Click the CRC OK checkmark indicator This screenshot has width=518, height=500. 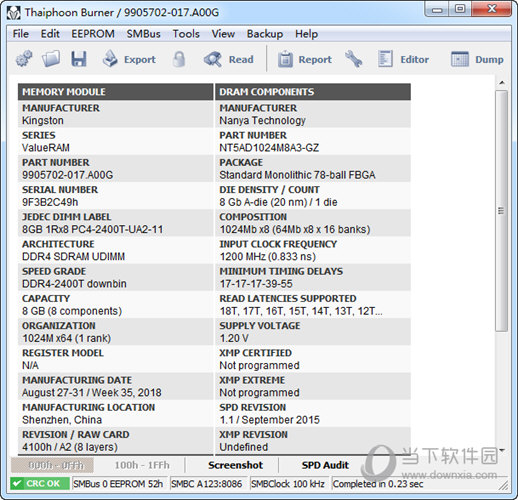click(40, 483)
